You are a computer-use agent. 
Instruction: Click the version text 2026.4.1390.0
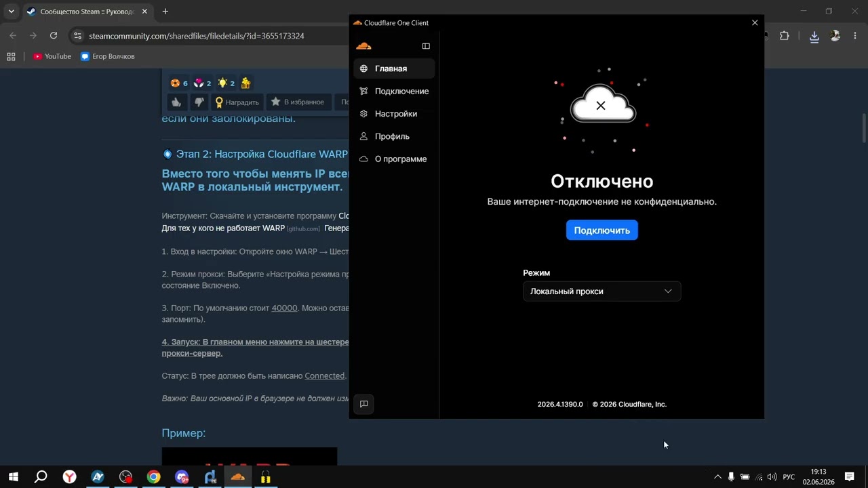560,404
